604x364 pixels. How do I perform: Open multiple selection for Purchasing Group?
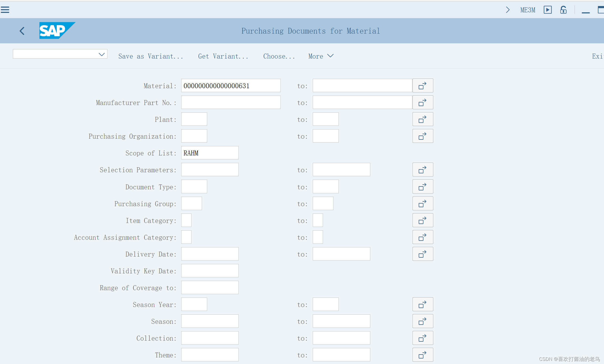pos(423,203)
